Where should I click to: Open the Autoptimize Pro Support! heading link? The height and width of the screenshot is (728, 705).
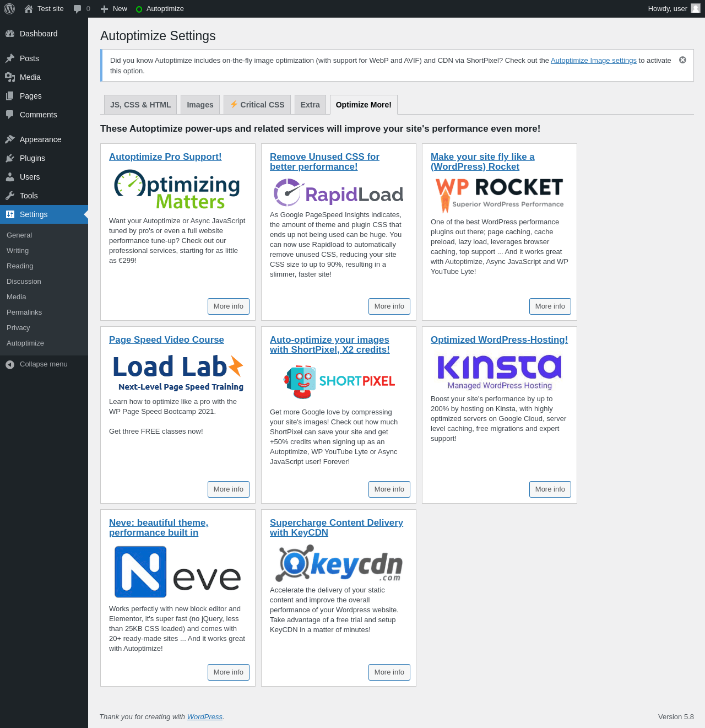click(x=165, y=157)
